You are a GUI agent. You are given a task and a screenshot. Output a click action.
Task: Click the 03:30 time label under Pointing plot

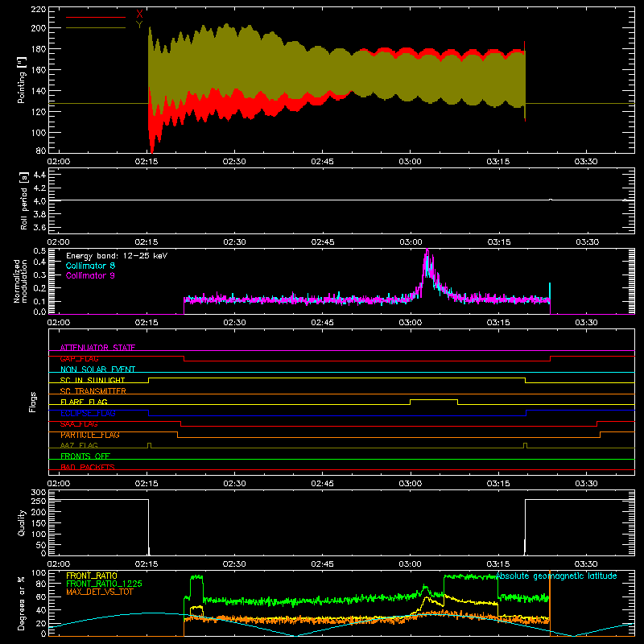click(586, 162)
